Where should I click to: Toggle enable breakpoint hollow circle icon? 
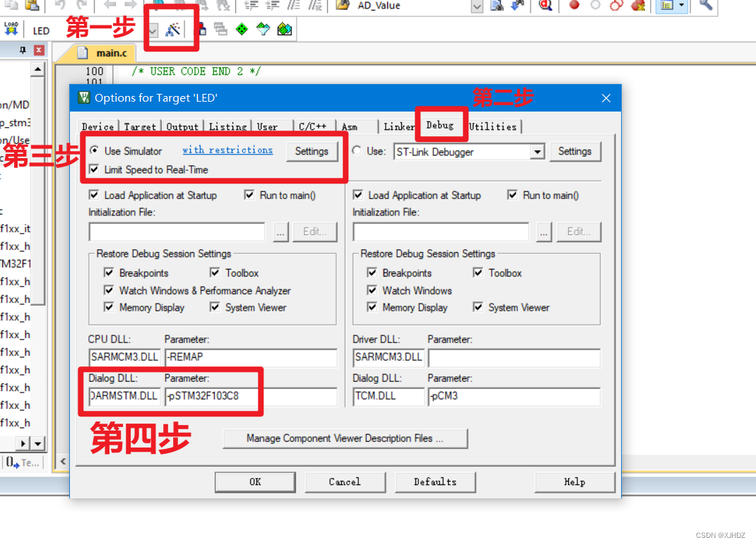(596, 6)
